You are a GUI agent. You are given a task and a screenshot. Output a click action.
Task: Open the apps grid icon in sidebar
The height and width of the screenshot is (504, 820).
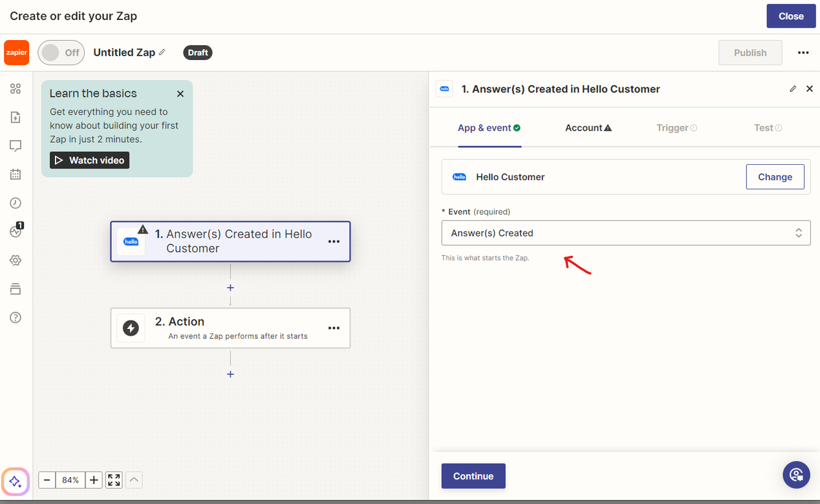16,89
